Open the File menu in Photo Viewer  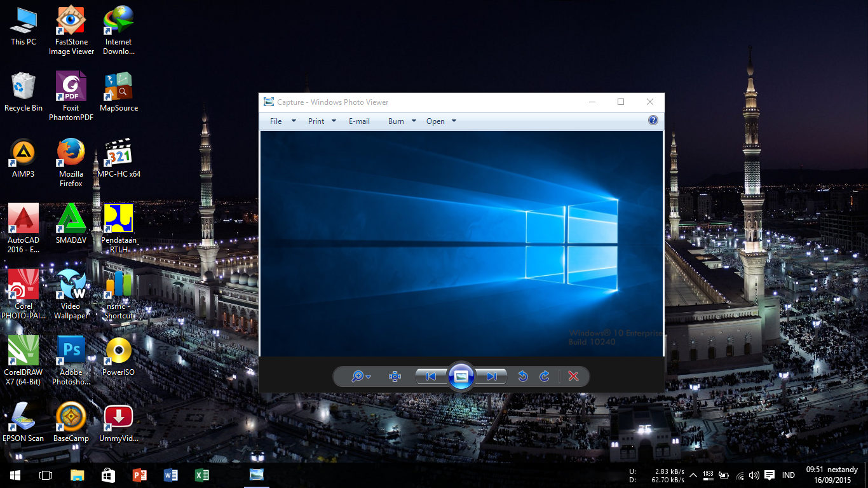pos(276,121)
